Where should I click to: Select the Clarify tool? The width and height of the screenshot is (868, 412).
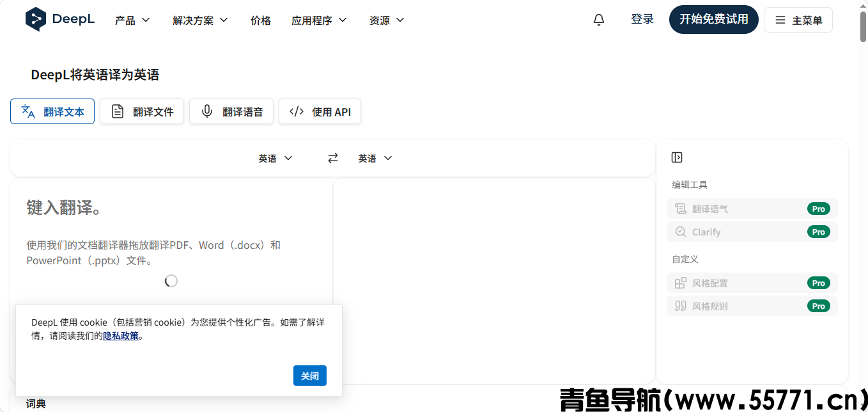752,232
